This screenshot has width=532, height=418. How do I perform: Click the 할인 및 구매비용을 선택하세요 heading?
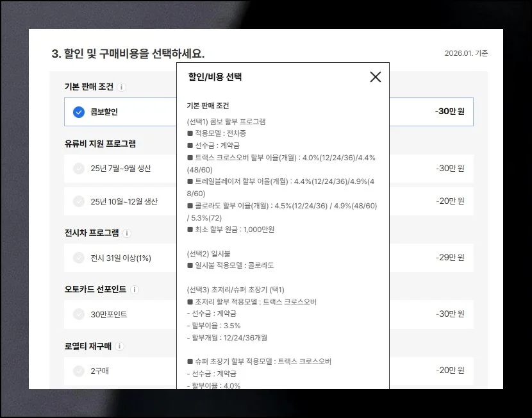pyautogui.click(x=128, y=53)
